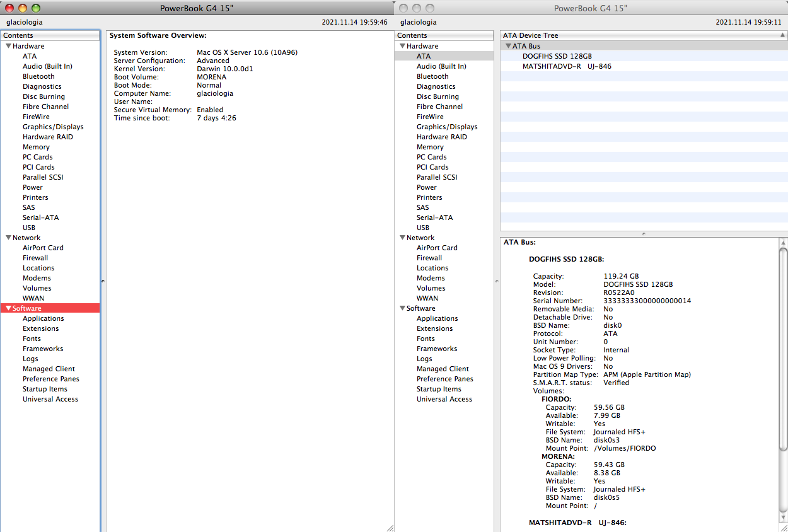Select Volumes in left window sidebar
788x532 pixels.
[37, 288]
